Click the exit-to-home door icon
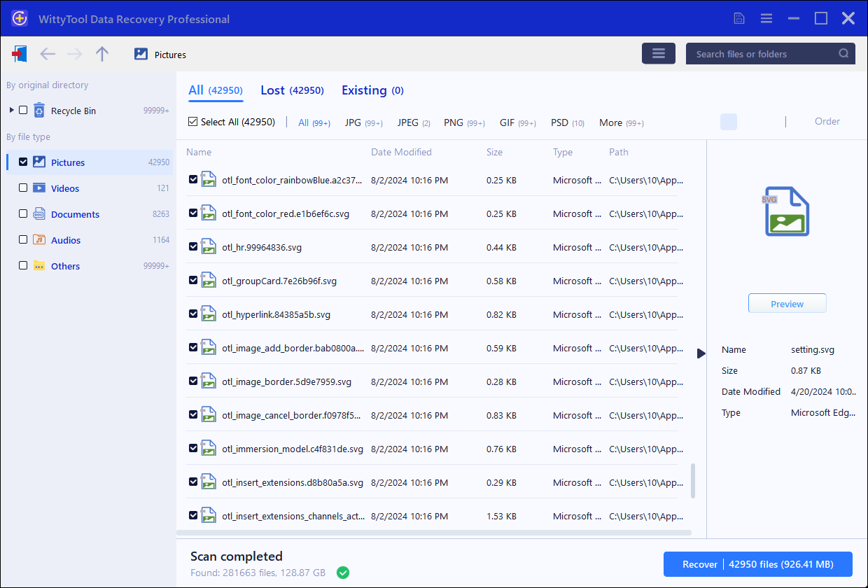This screenshot has height=588, width=868. coord(20,54)
